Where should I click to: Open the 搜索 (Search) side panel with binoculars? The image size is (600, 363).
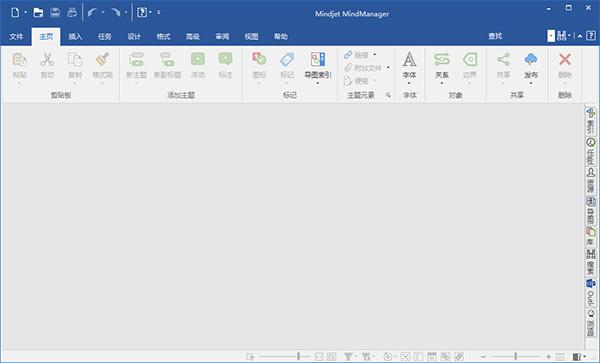click(591, 262)
